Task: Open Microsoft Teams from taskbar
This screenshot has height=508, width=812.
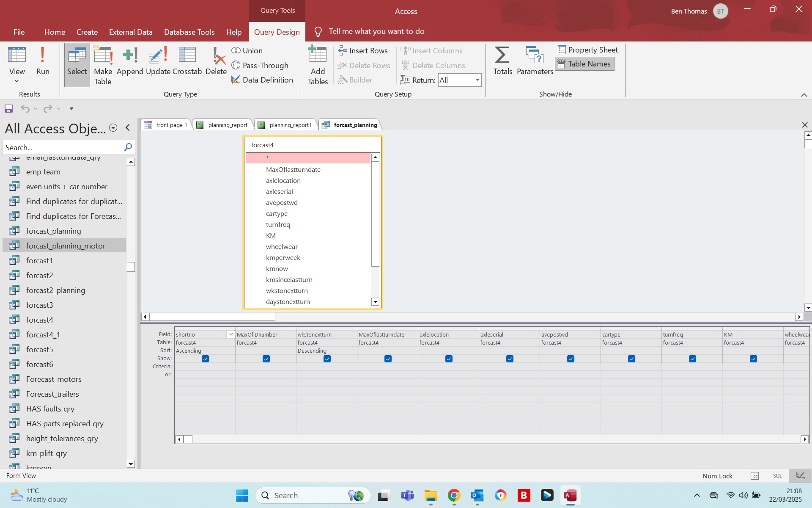Action: pyautogui.click(x=407, y=495)
